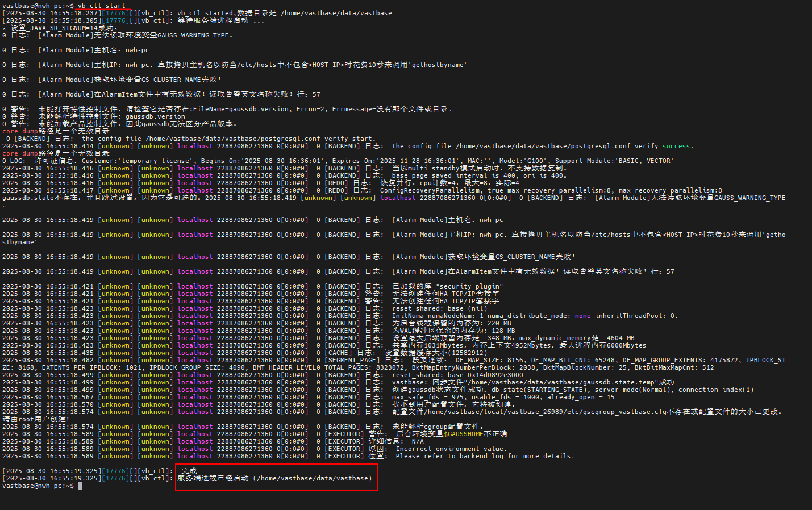Click "already_open = 15" value
The width and height of the screenshot is (812, 510).
point(581,397)
